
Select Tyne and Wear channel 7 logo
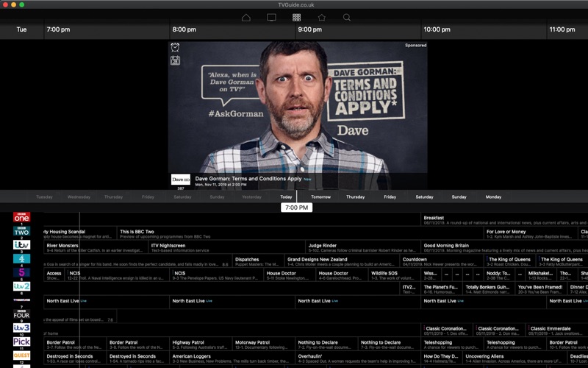tap(22, 300)
